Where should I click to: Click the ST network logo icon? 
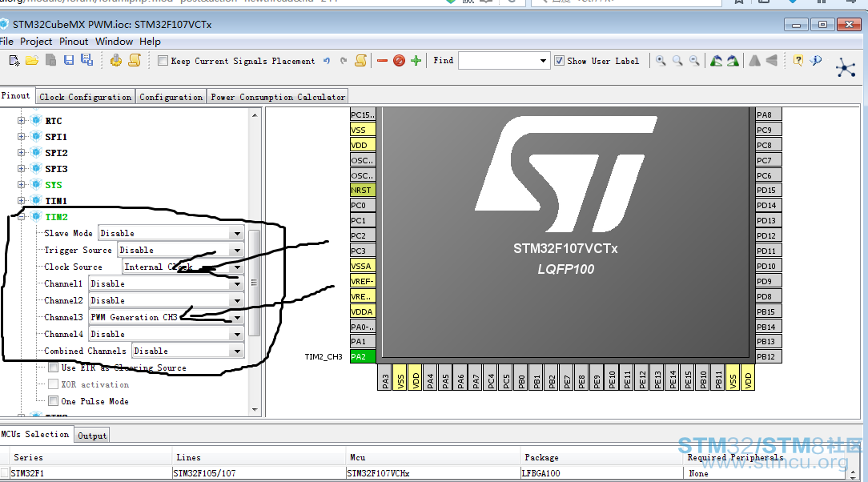[x=846, y=67]
